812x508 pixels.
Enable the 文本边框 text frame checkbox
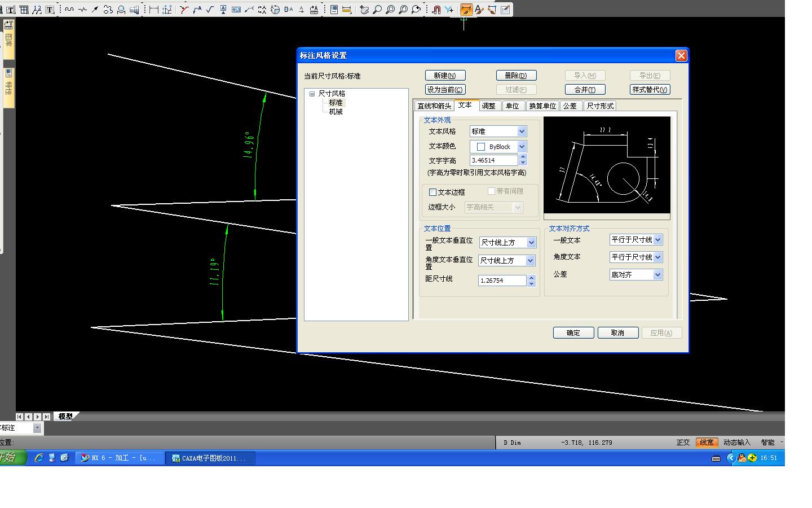click(x=433, y=192)
